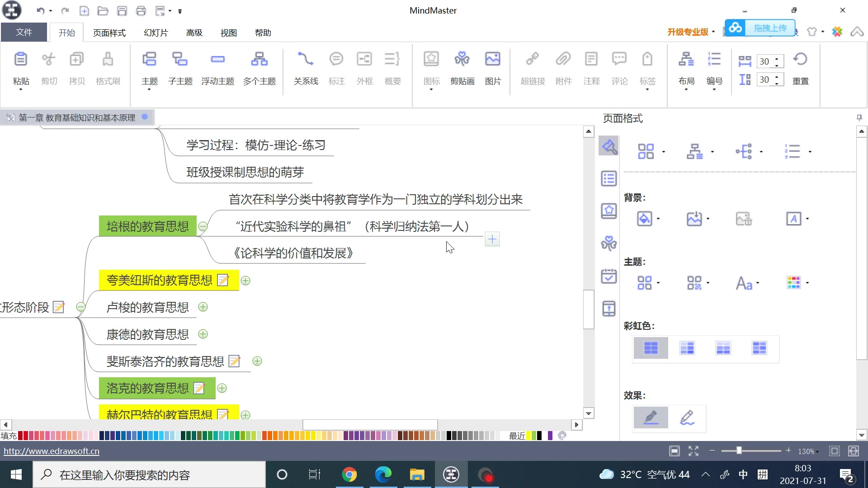Click the print icon in quick toolbar
Viewport: 868px width, 488px height.
(x=141, y=10)
